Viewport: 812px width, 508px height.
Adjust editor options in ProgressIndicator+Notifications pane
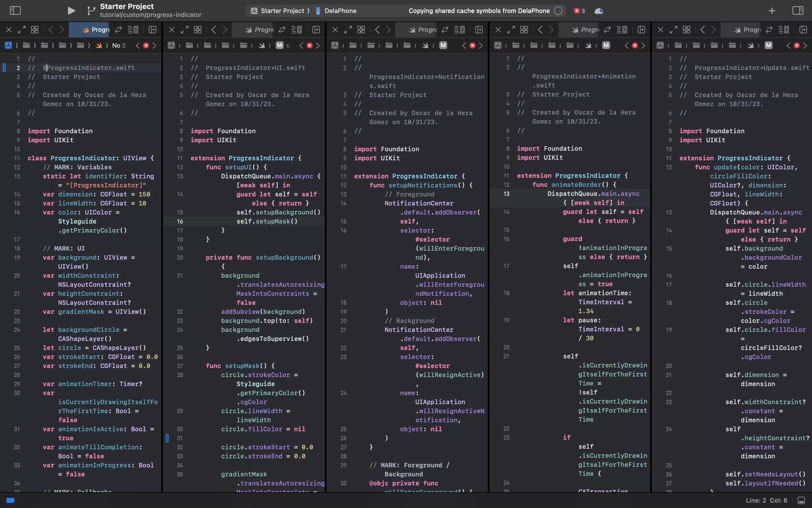point(459,30)
